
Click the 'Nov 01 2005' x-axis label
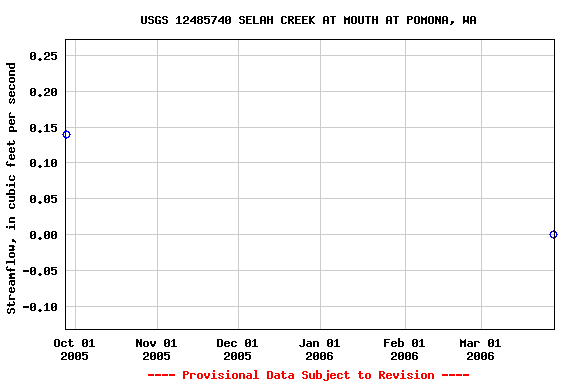[x=156, y=349]
